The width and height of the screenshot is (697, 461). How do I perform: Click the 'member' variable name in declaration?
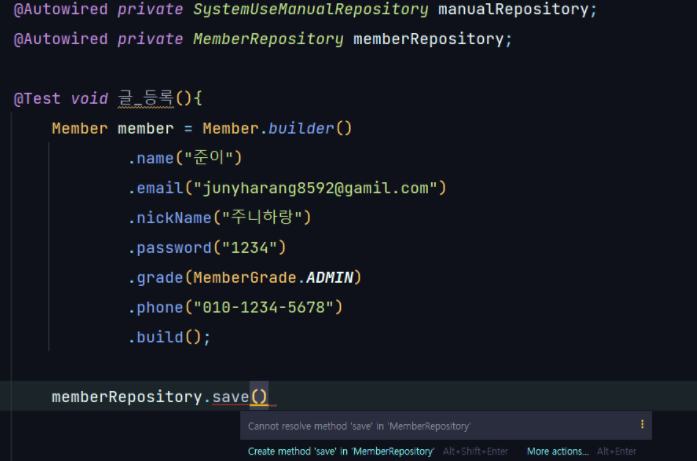145,128
